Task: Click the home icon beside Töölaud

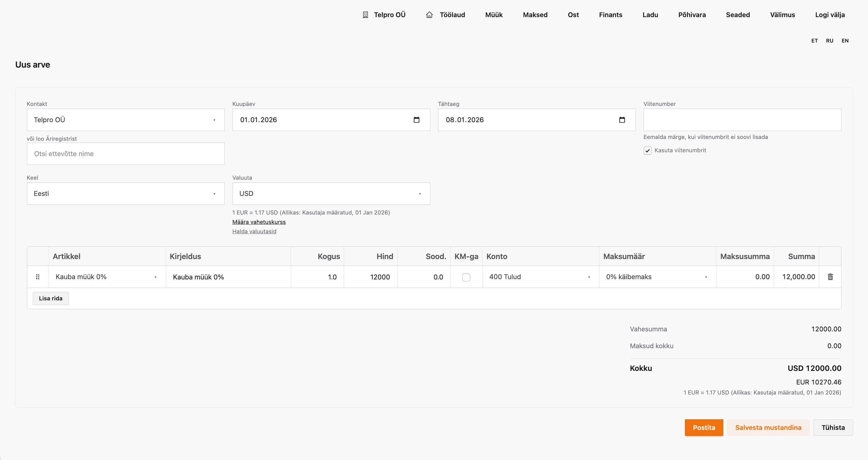Action: coord(429,15)
